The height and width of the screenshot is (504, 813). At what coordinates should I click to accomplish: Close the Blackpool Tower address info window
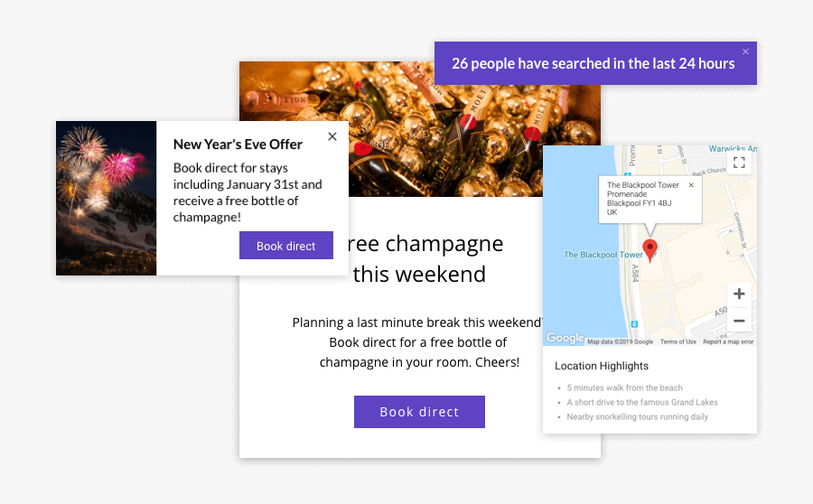click(691, 185)
